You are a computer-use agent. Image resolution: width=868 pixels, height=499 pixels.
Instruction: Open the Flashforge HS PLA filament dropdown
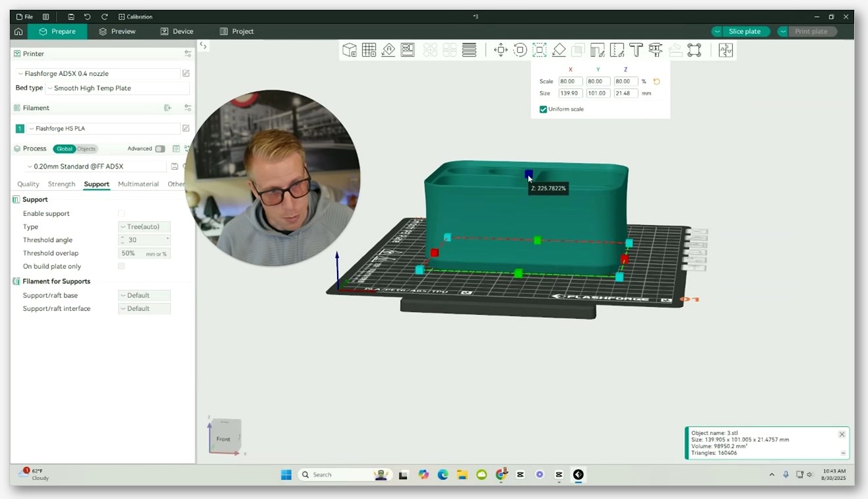(x=103, y=128)
